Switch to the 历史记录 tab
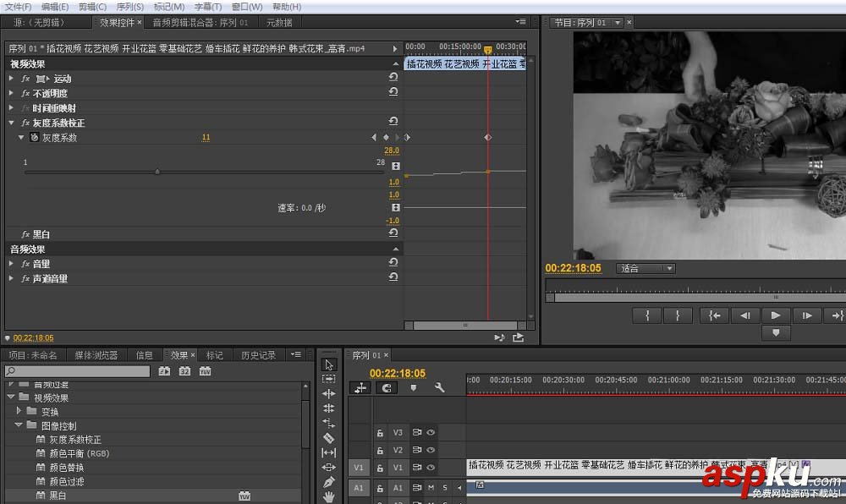Viewport: 846px width, 504px height. [x=258, y=355]
